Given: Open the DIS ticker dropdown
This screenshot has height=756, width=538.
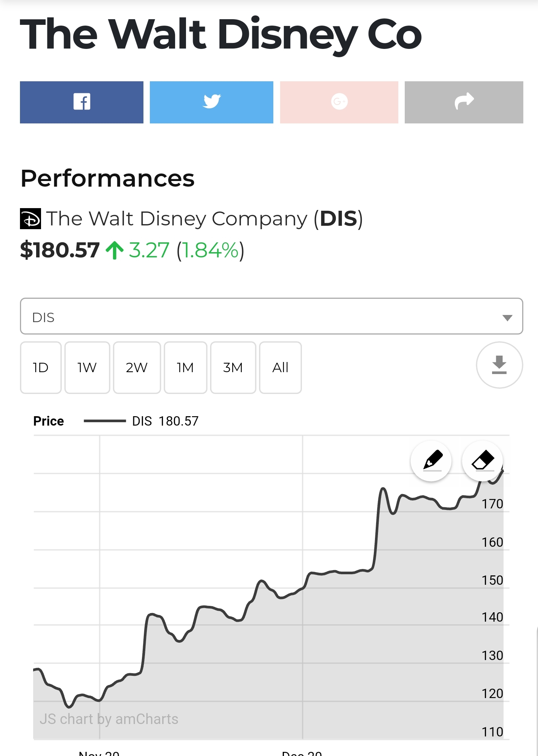Looking at the screenshot, I should tap(264, 316).
